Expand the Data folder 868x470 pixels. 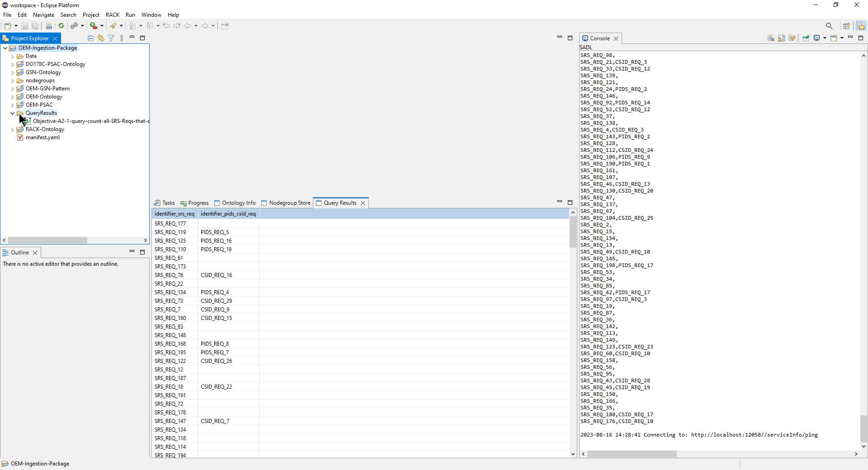[12, 56]
